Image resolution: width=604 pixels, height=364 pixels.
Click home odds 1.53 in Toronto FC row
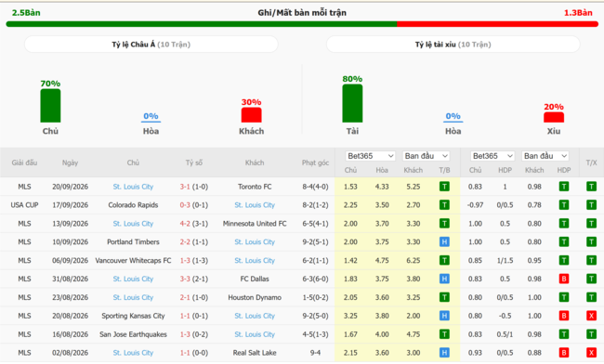(350, 187)
